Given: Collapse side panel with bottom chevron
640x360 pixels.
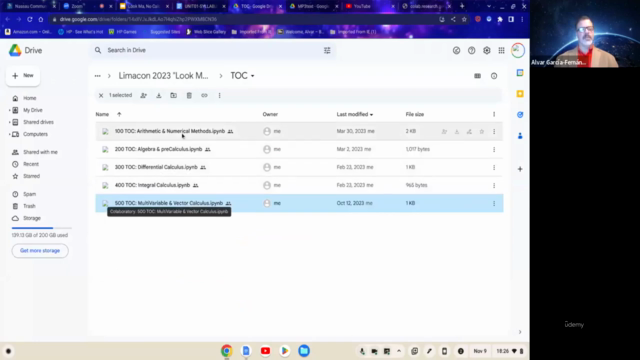Looking at the screenshot, I should coord(520,332).
